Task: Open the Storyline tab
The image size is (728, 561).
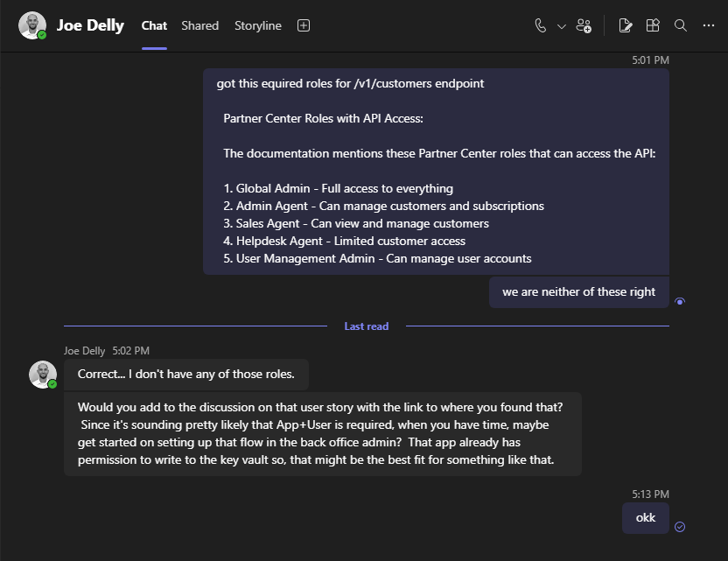Action: (x=258, y=25)
